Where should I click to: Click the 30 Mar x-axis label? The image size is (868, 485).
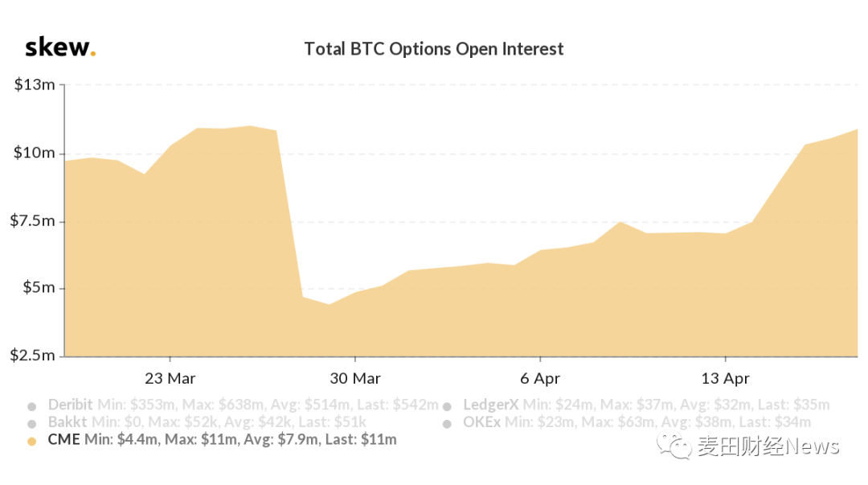355,378
